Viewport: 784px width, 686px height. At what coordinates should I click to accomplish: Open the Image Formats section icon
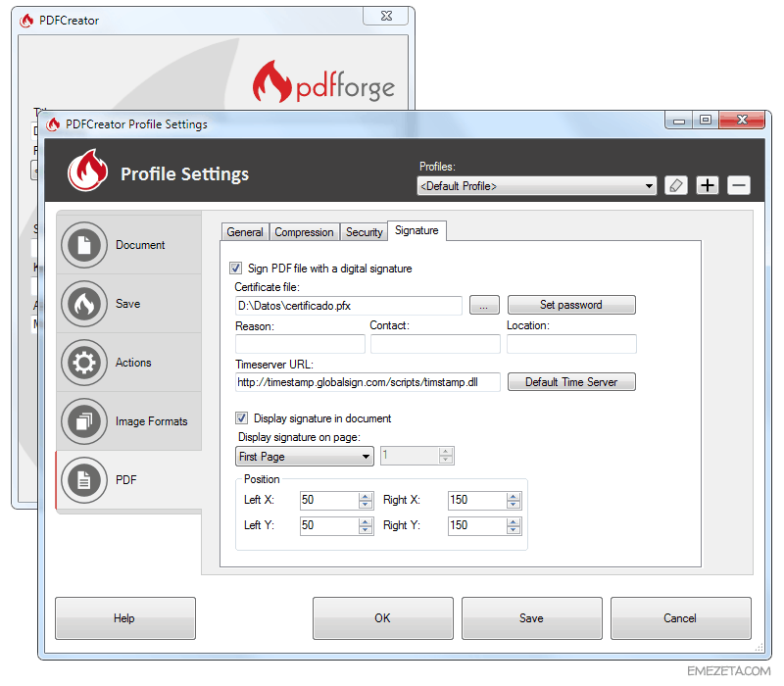click(x=84, y=421)
